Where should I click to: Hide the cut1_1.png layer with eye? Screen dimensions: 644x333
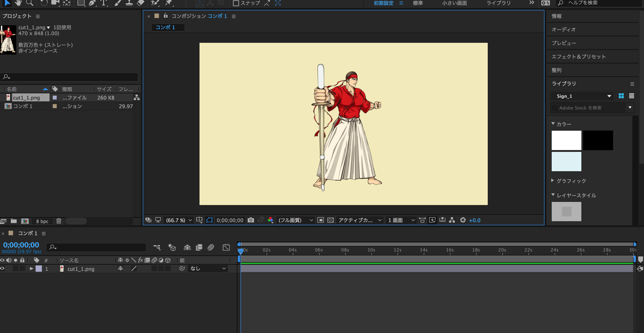(x=2, y=269)
